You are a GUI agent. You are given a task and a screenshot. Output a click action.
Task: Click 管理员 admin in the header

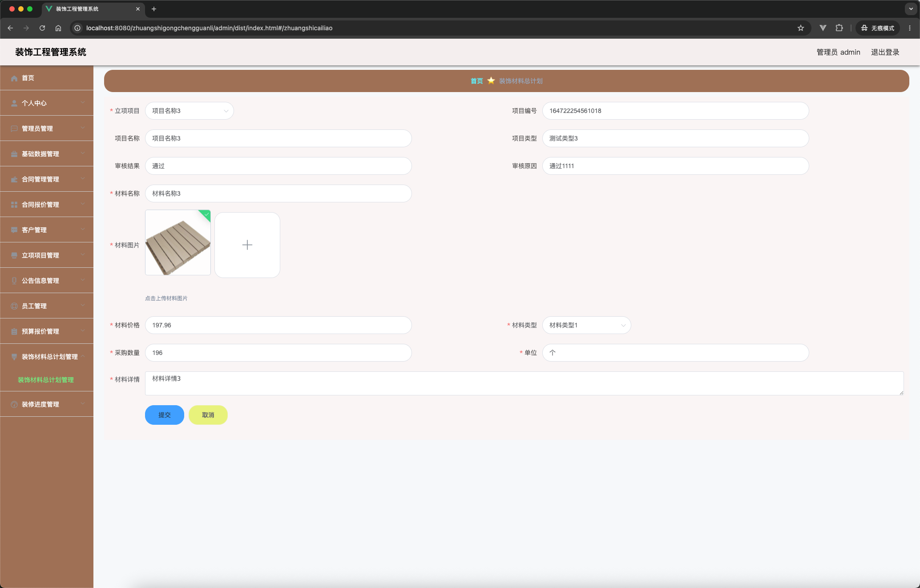[838, 52]
